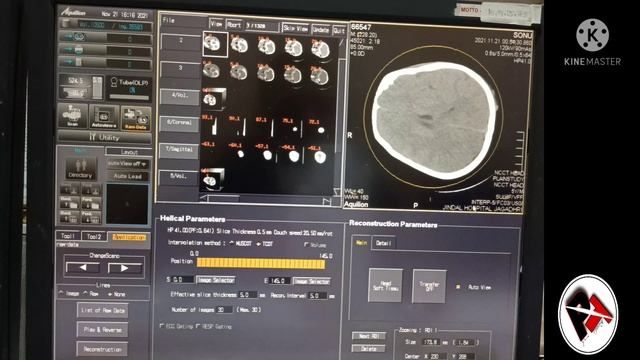Image resolution: width=640 pixels, height=360 pixels.
Task: Click the Quit button
Action: coord(339,30)
